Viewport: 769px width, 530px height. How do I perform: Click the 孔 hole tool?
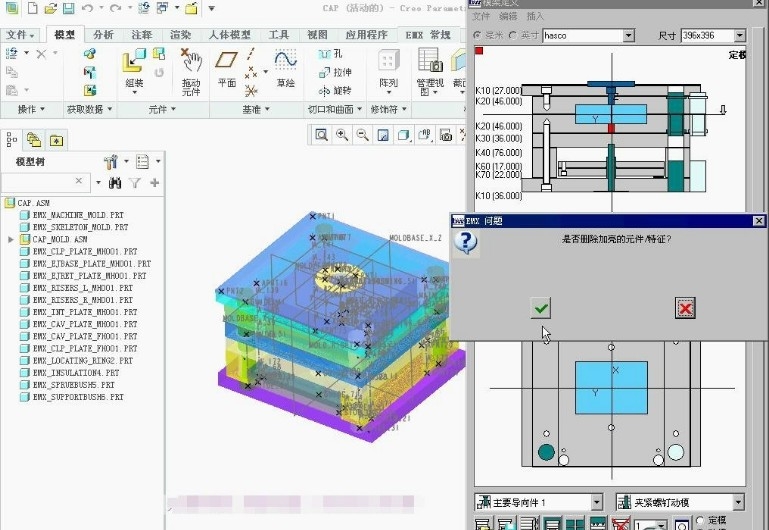pyautogui.click(x=330, y=53)
